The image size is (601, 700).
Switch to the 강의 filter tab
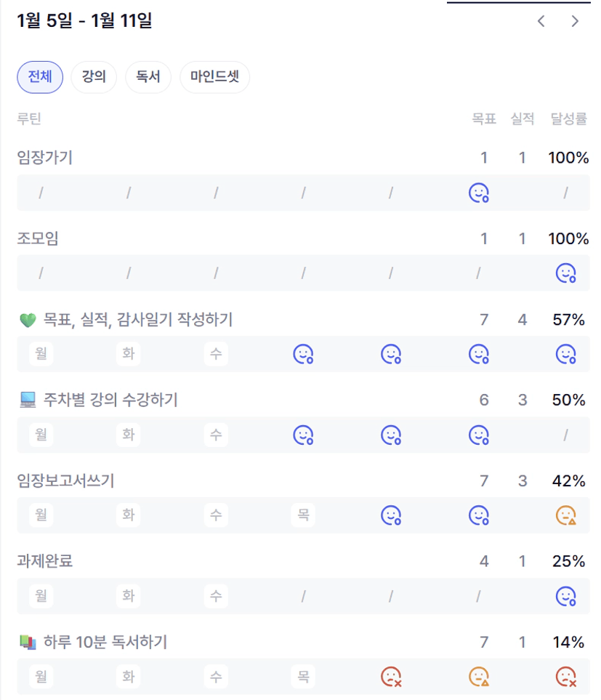click(x=94, y=77)
